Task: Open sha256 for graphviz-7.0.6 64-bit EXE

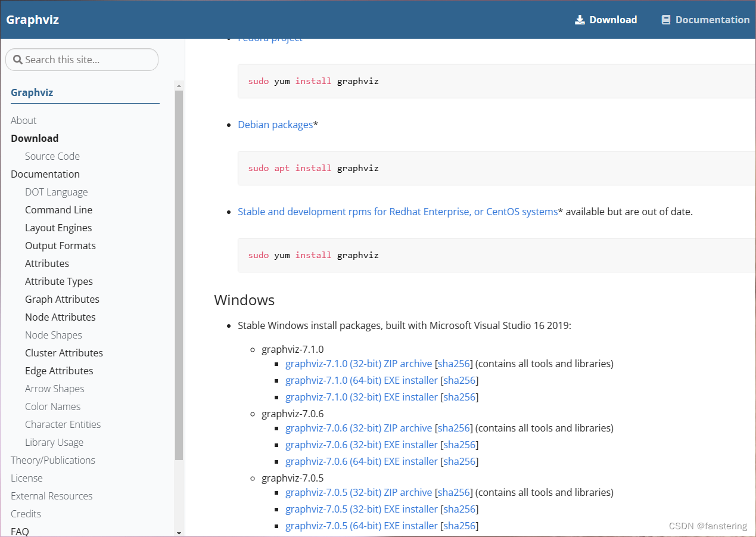Action: tap(460, 461)
